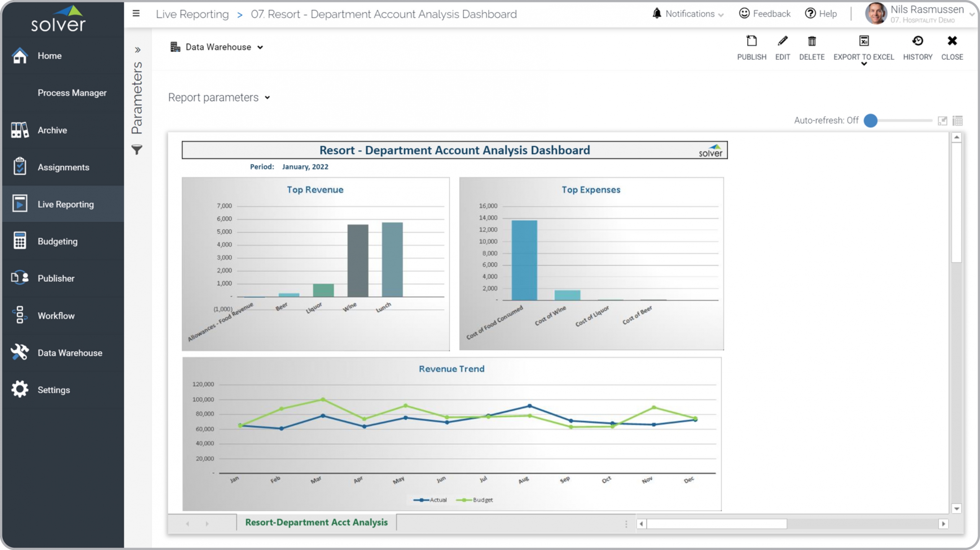This screenshot has width=980, height=550.
Task: Click the Edit pencil icon
Action: [782, 41]
